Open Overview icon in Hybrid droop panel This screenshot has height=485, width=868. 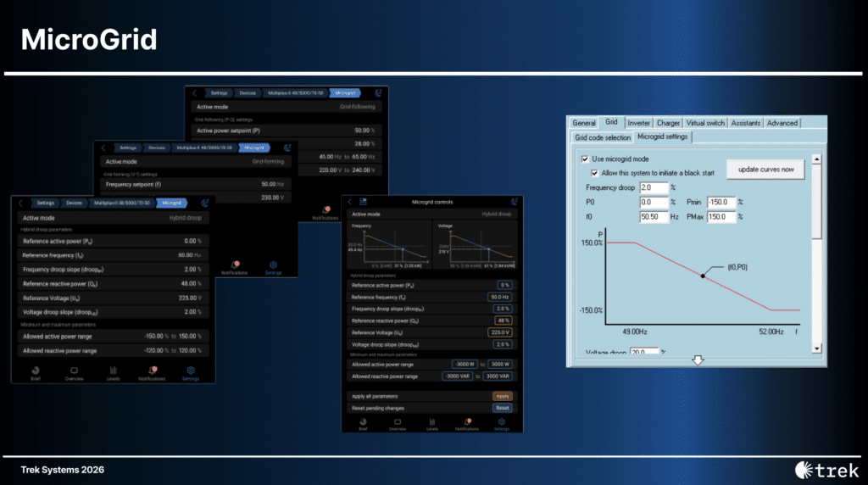coord(74,371)
